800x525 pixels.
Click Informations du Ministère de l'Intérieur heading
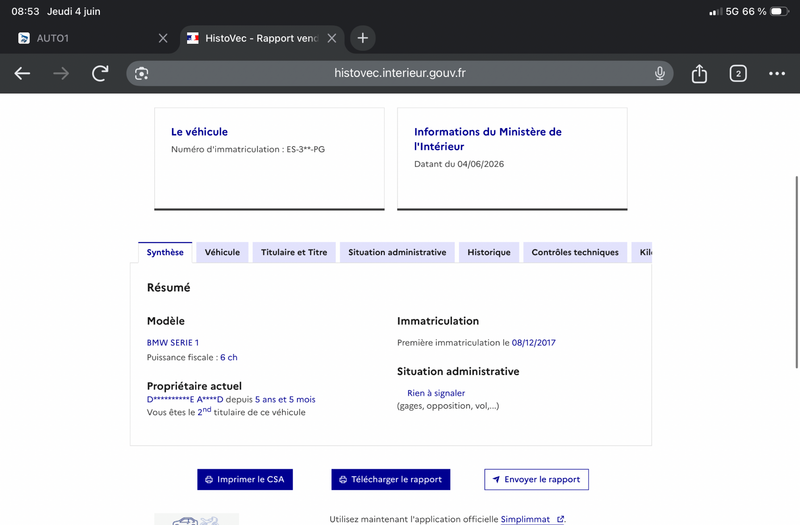pyautogui.click(x=488, y=139)
